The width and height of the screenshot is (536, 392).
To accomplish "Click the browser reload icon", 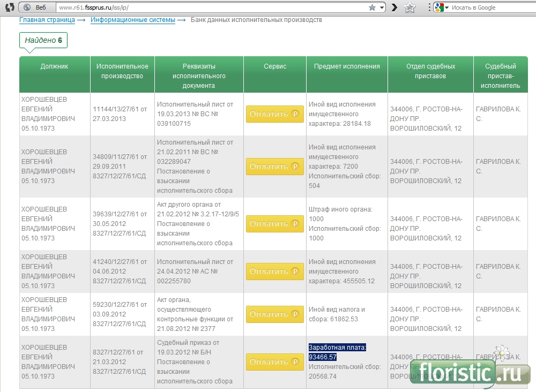I will click(10, 7).
